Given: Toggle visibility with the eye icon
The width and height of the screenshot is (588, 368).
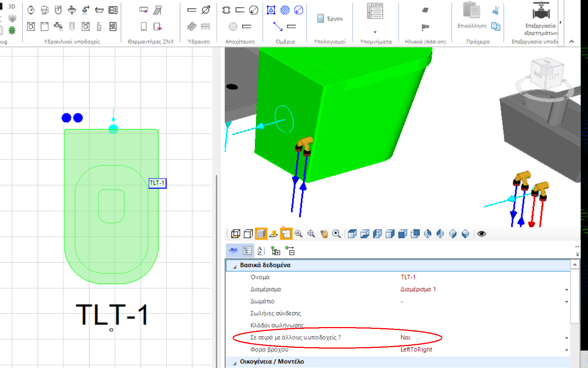Looking at the screenshot, I should click(x=481, y=234).
